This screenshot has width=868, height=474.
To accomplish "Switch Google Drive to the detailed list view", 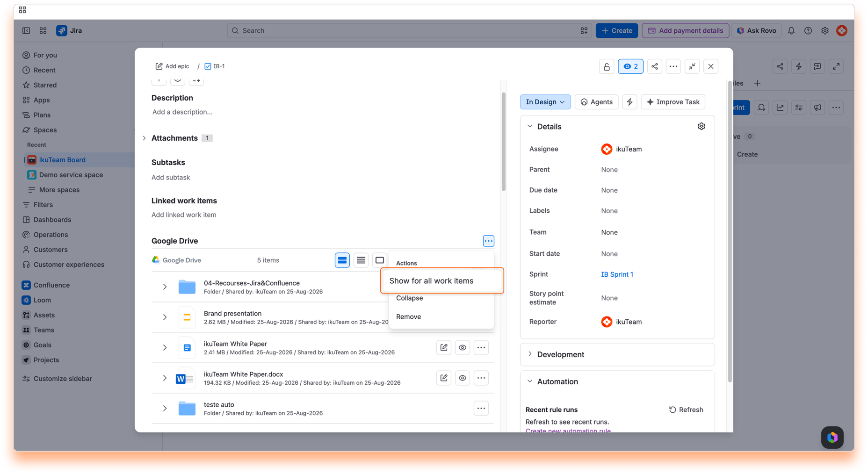I will [342, 260].
